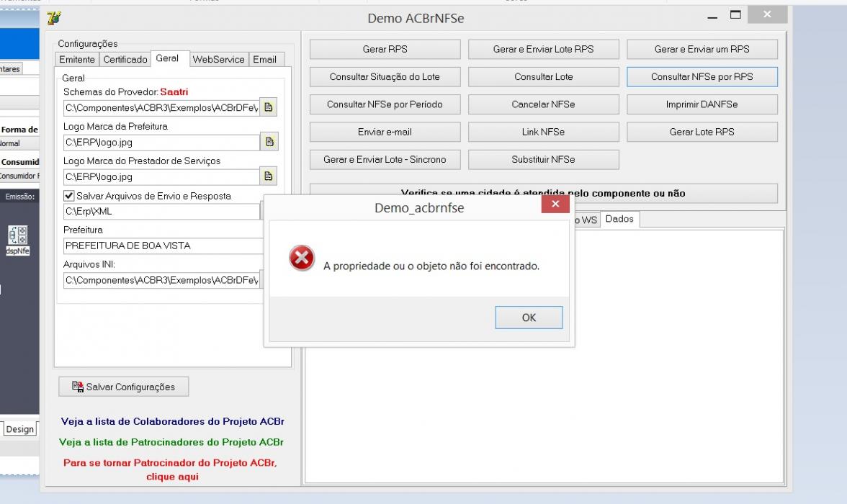
Task: Click the Enviar e-mail button
Action: pos(385,132)
